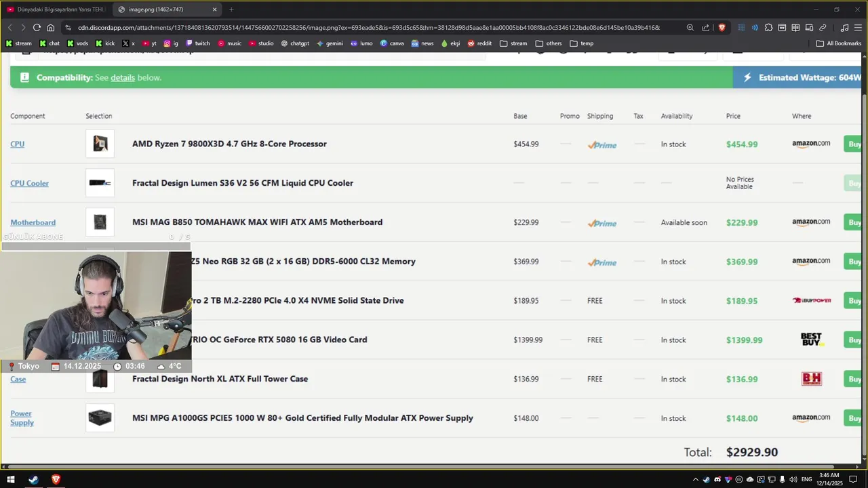
Task: Click the MSI power supply thumbnail
Action: (100, 418)
